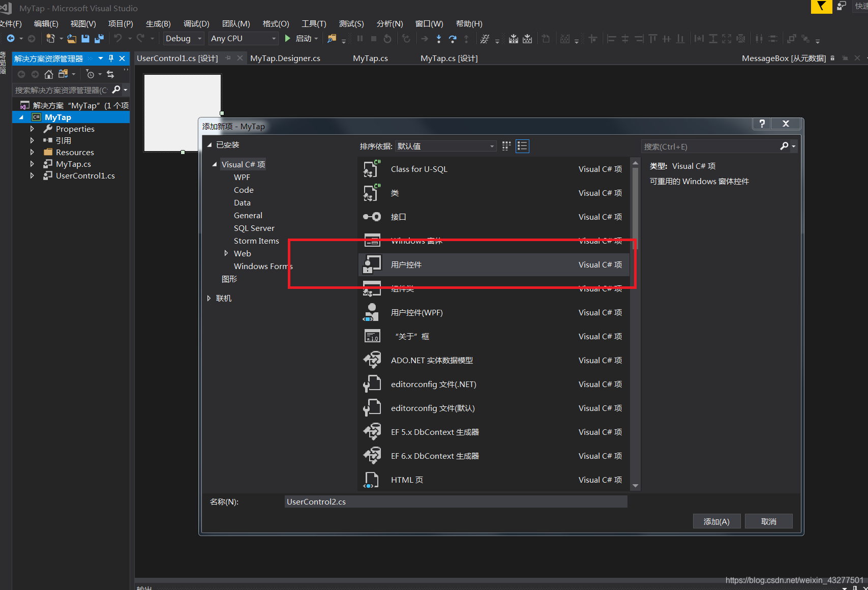This screenshot has width=868, height=590.
Task: Switch to the MyTap.Designer.cs tab
Action: pos(285,58)
